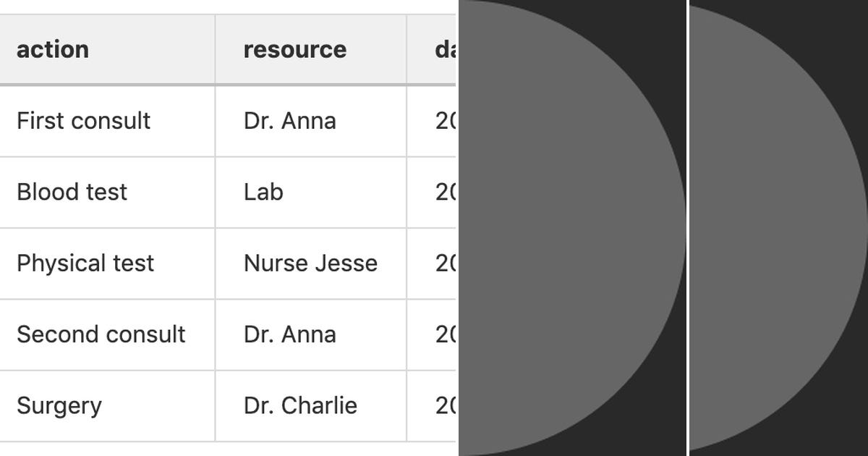Click the partially visible third column header

pyautogui.click(x=432, y=49)
